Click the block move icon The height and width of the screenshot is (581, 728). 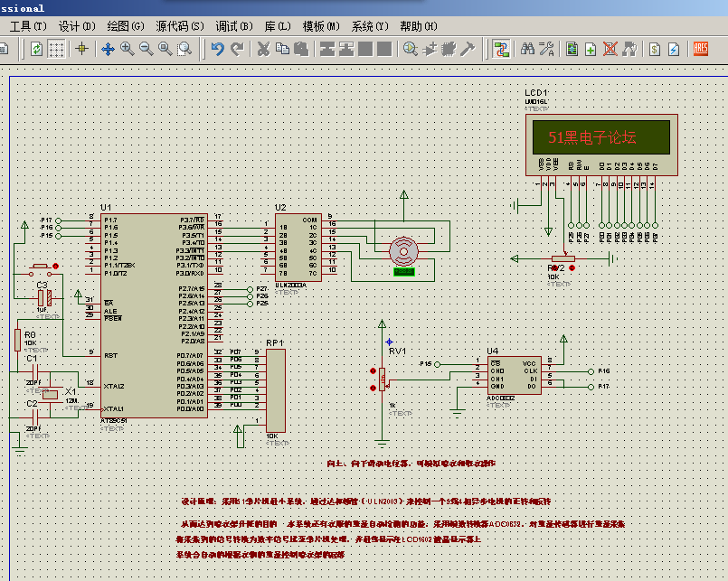point(345,49)
